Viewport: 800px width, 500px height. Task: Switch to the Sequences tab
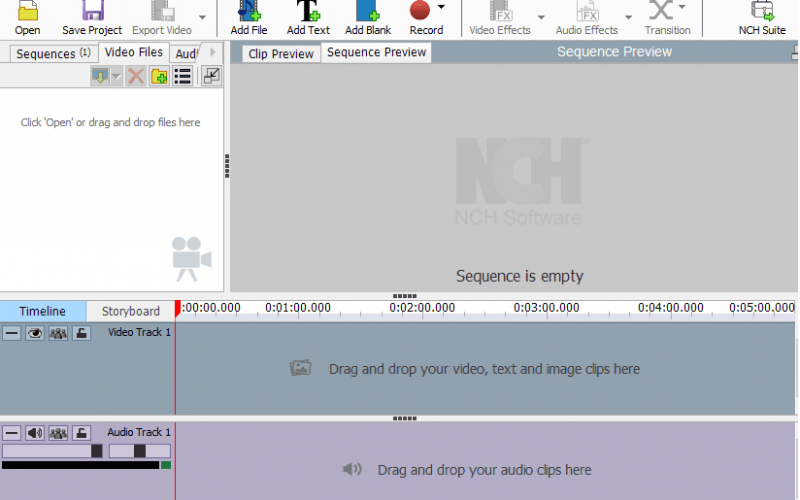(x=53, y=53)
